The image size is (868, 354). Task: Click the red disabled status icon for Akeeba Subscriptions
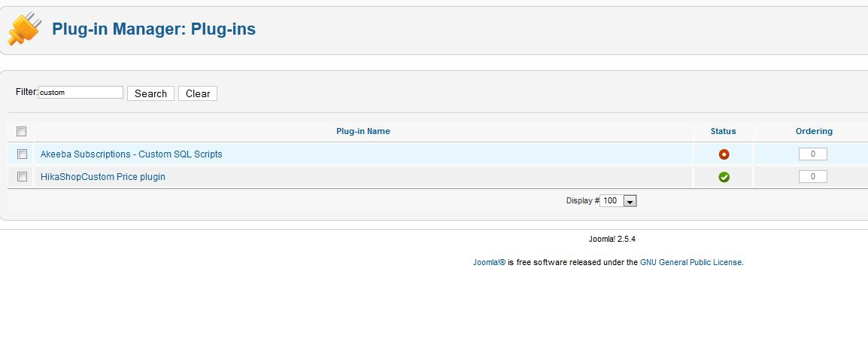point(724,154)
